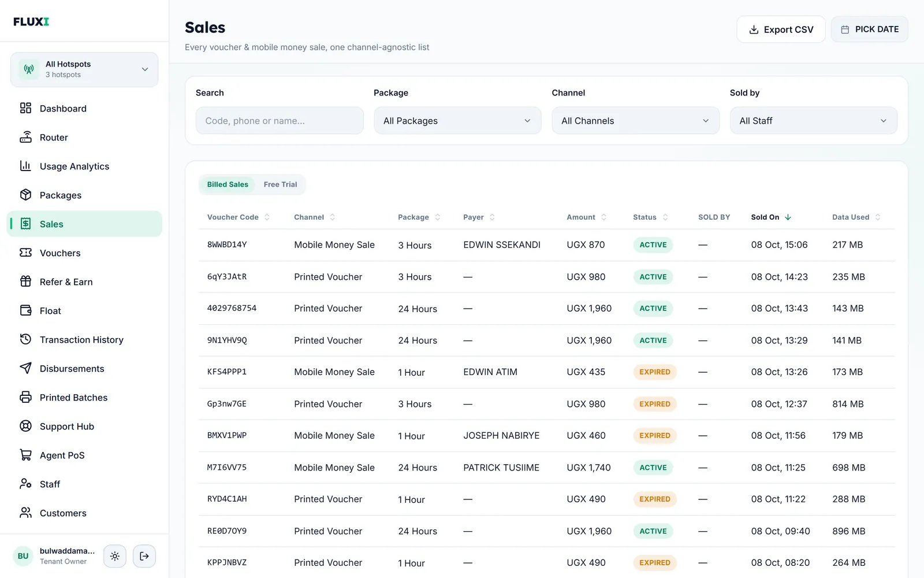Screen dimensions: 924x578
Task: Click voucher code KFS4PPP1
Action: (227, 372)
